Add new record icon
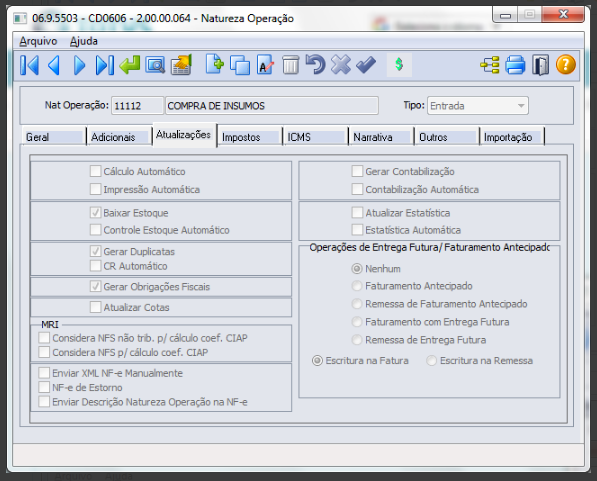This screenshot has width=597, height=481. pos(215,64)
